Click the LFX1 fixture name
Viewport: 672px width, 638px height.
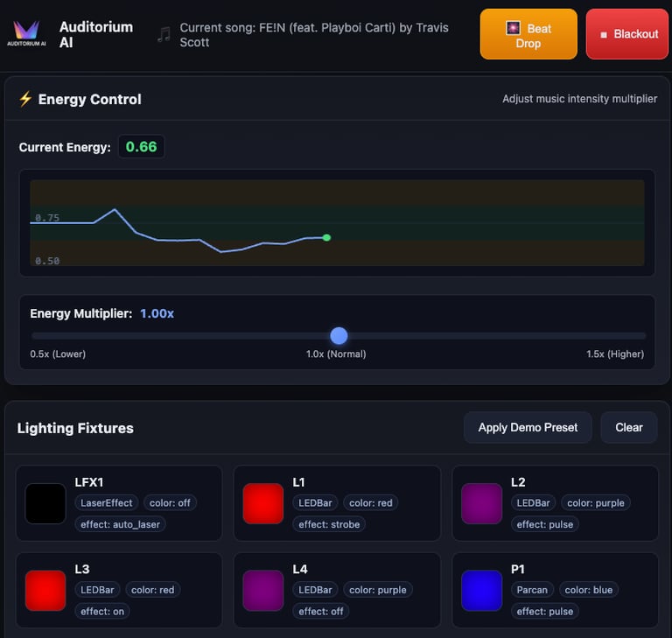point(89,482)
